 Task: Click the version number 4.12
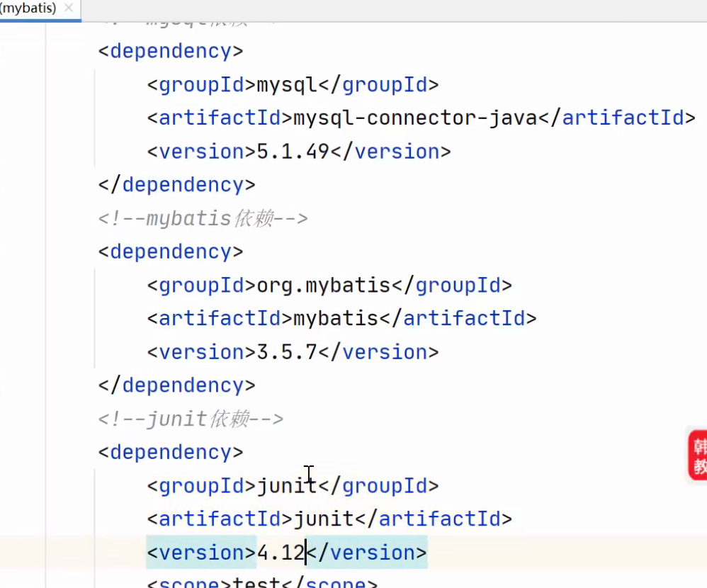tap(281, 553)
